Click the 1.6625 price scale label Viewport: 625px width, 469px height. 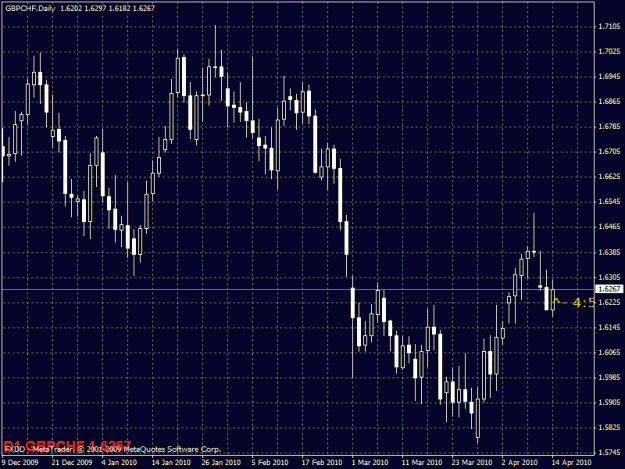[x=609, y=176]
